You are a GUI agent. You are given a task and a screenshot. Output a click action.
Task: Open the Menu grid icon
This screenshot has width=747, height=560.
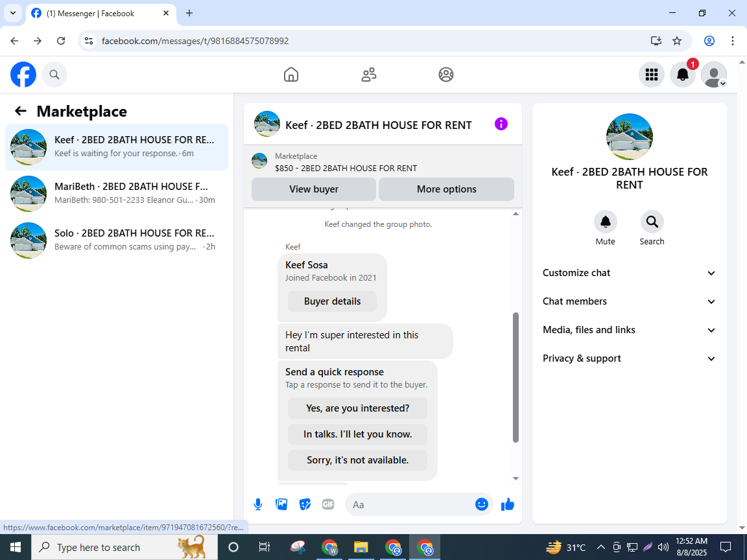point(651,75)
